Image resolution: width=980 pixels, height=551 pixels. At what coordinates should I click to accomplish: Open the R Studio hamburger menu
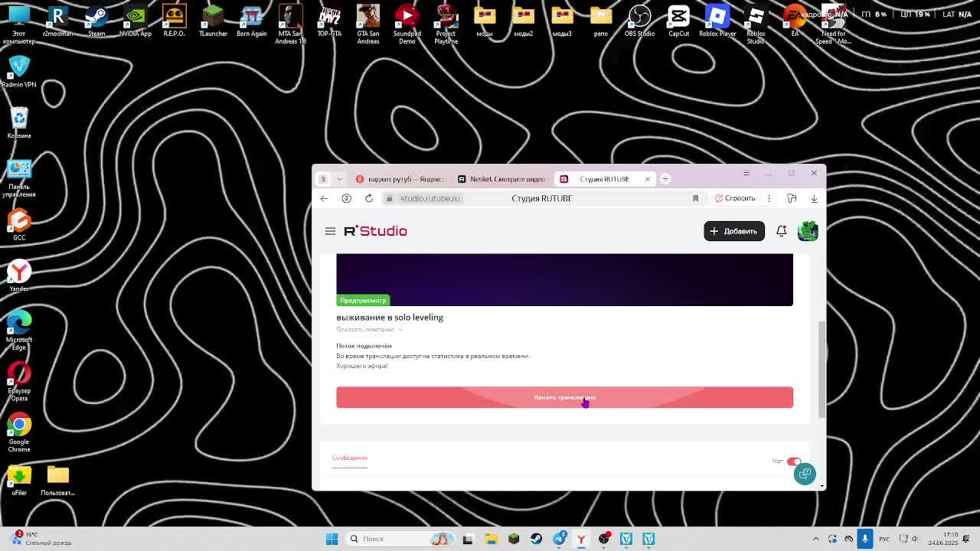point(330,231)
